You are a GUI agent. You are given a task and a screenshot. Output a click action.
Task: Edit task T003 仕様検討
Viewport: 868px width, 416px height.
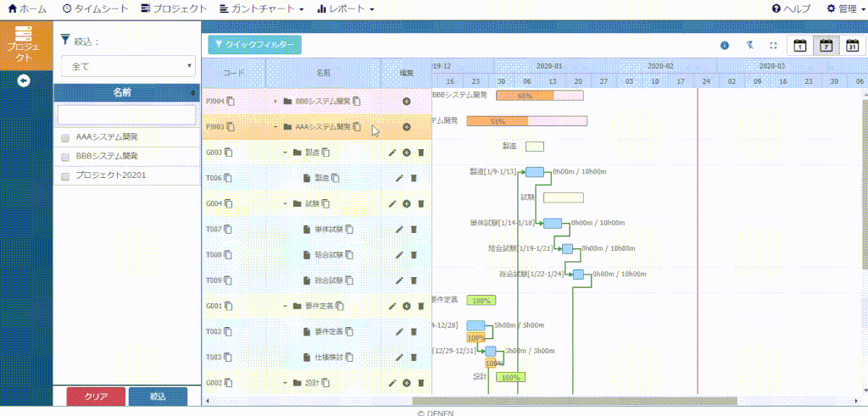[x=400, y=358]
